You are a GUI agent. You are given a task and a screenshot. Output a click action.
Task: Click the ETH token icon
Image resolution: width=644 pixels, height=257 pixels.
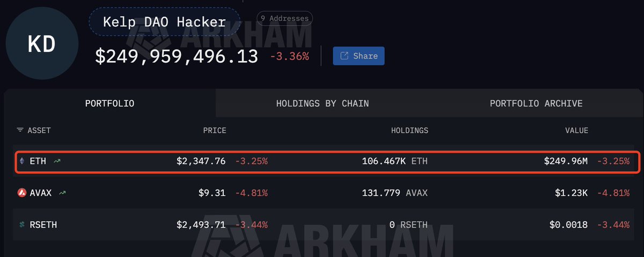tap(21, 161)
